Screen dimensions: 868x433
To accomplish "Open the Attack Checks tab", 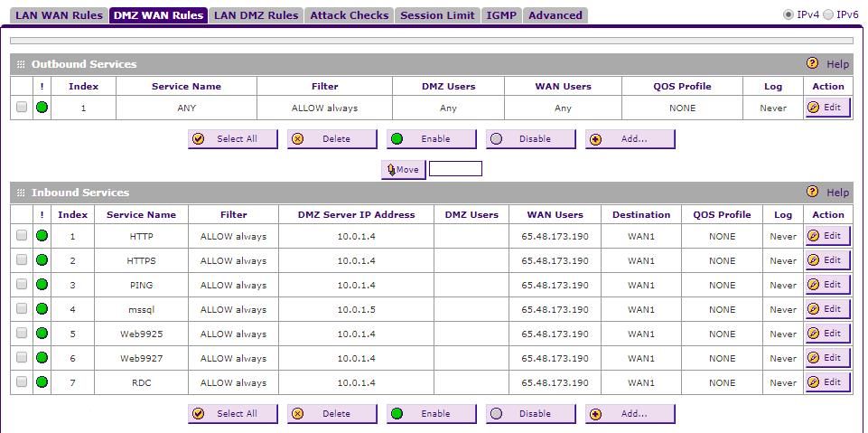I will click(349, 15).
